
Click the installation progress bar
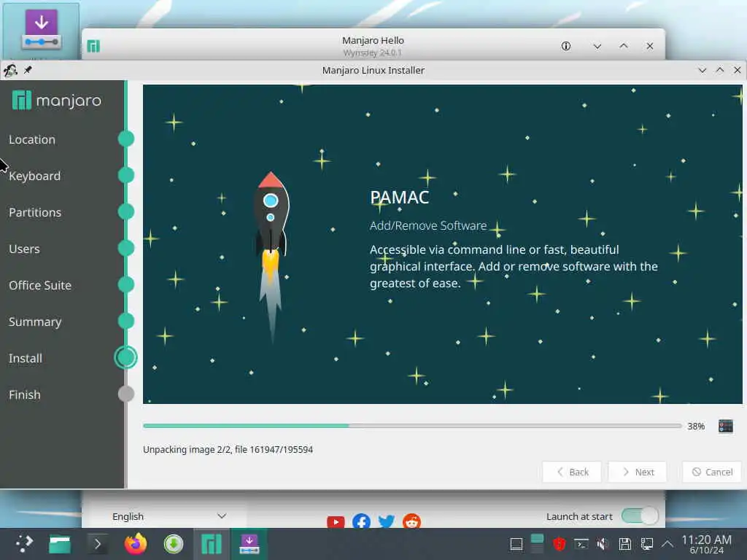point(412,426)
